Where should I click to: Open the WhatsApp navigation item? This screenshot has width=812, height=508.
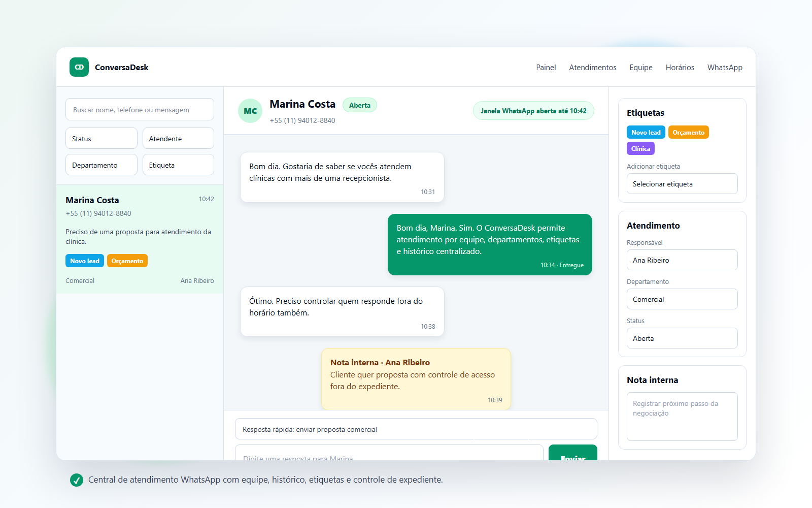[725, 68]
